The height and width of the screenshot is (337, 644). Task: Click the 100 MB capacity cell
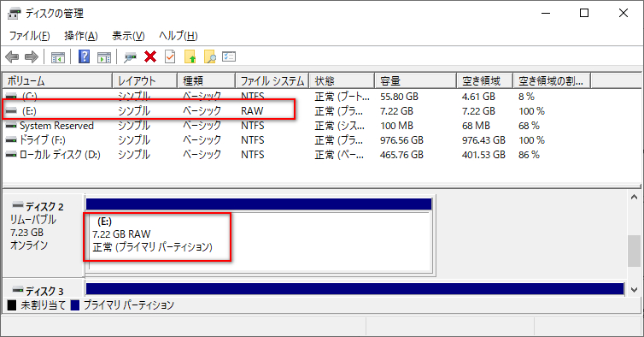point(396,126)
